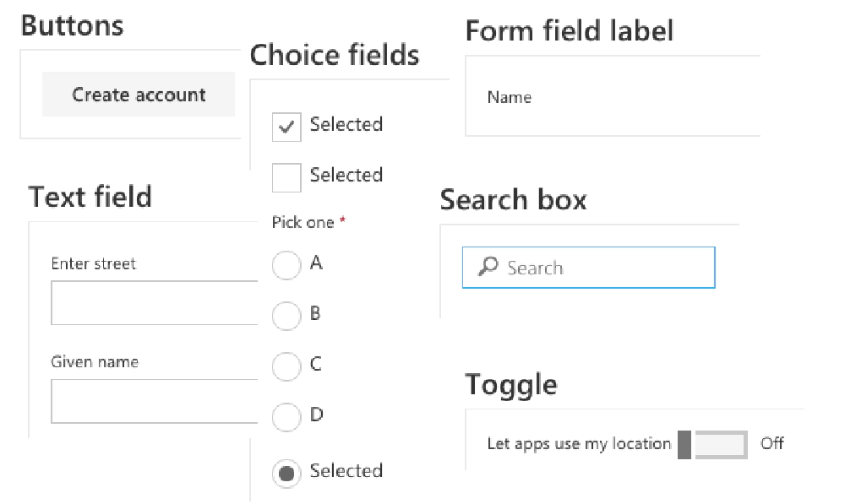The height and width of the screenshot is (504, 845).
Task: Click the Buttons heading
Action: pyautogui.click(x=72, y=25)
